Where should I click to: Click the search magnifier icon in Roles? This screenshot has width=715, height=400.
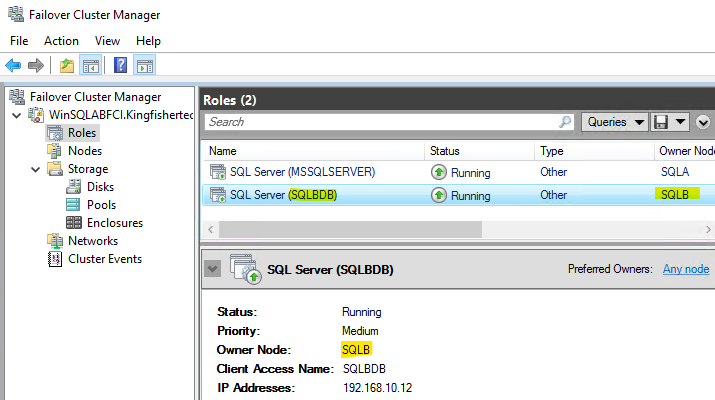tap(565, 122)
